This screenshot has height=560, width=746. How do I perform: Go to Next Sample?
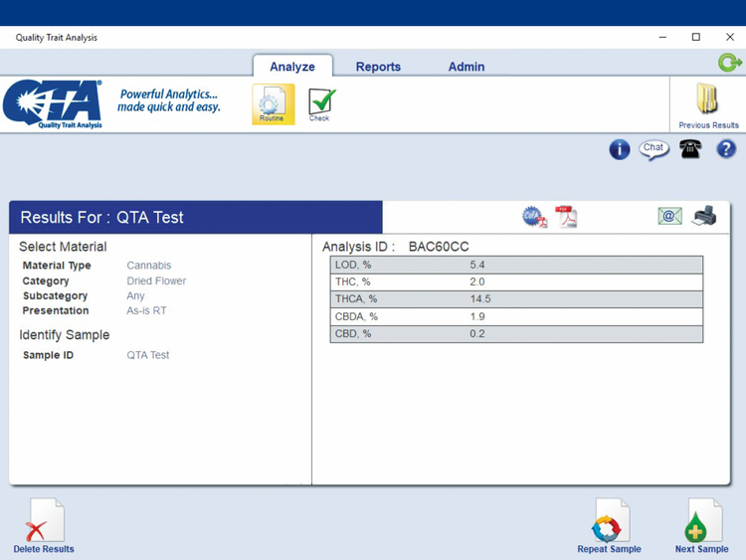(x=702, y=526)
